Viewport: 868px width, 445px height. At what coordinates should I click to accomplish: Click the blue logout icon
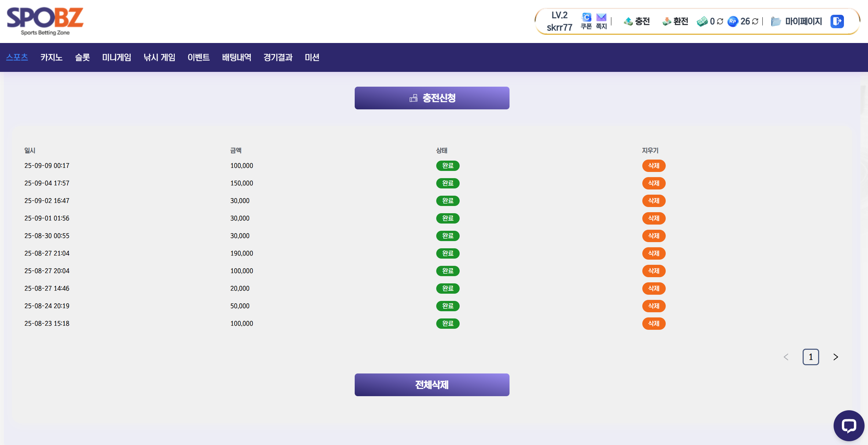pos(837,21)
